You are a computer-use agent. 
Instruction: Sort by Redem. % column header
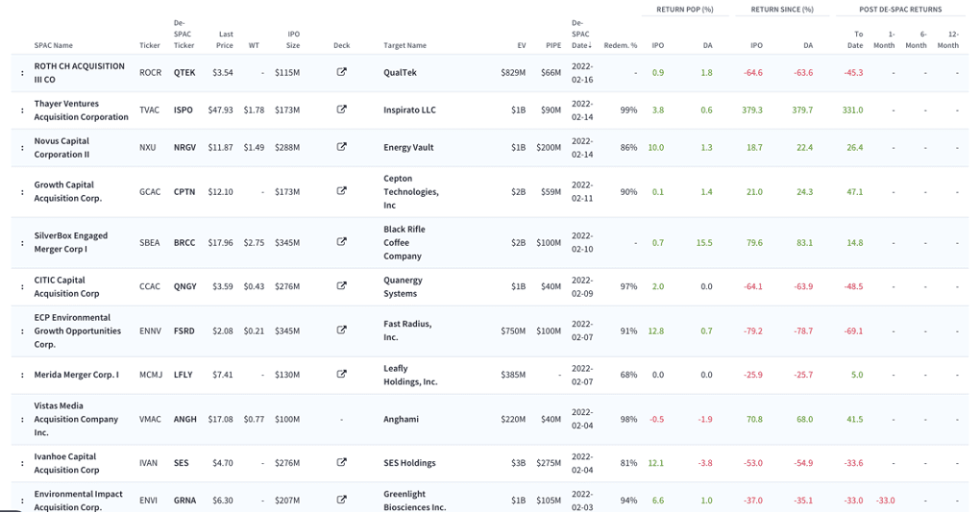pyautogui.click(x=620, y=45)
